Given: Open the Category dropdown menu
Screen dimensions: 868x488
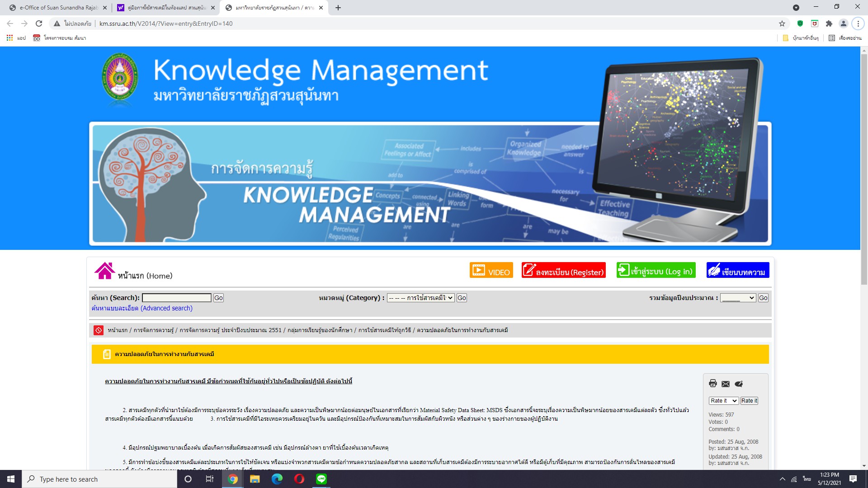Looking at the screenshot, I should [x=420, y=298].
